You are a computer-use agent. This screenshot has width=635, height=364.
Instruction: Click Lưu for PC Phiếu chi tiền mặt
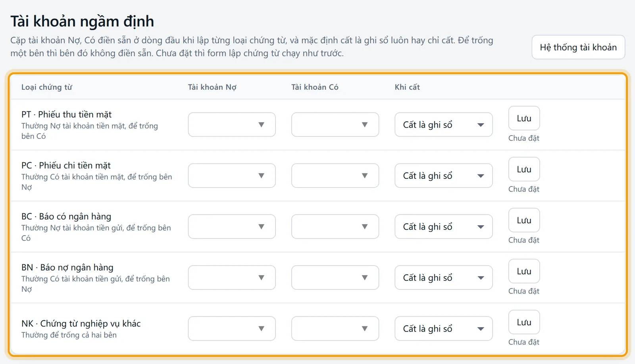tap(524, 169)
